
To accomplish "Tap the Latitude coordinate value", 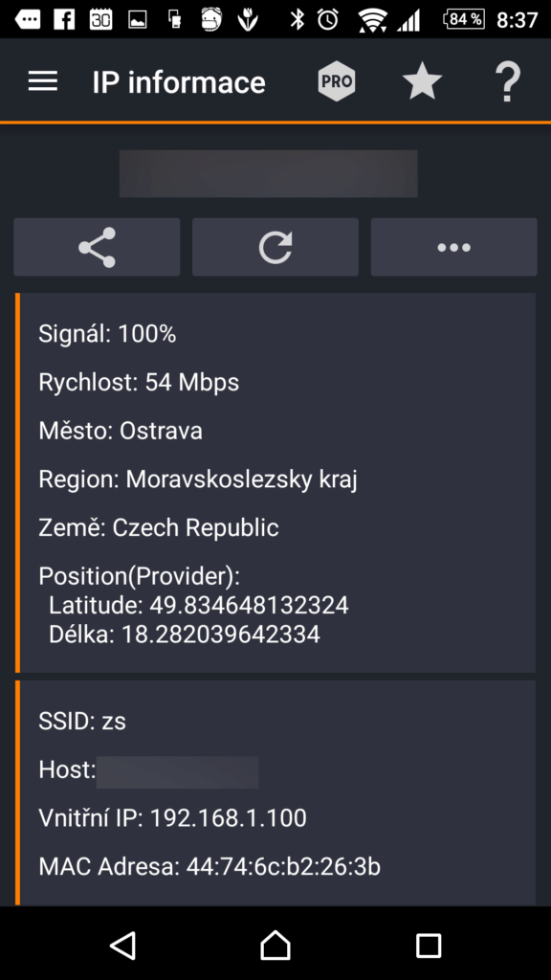I will (x=249, y=605).
